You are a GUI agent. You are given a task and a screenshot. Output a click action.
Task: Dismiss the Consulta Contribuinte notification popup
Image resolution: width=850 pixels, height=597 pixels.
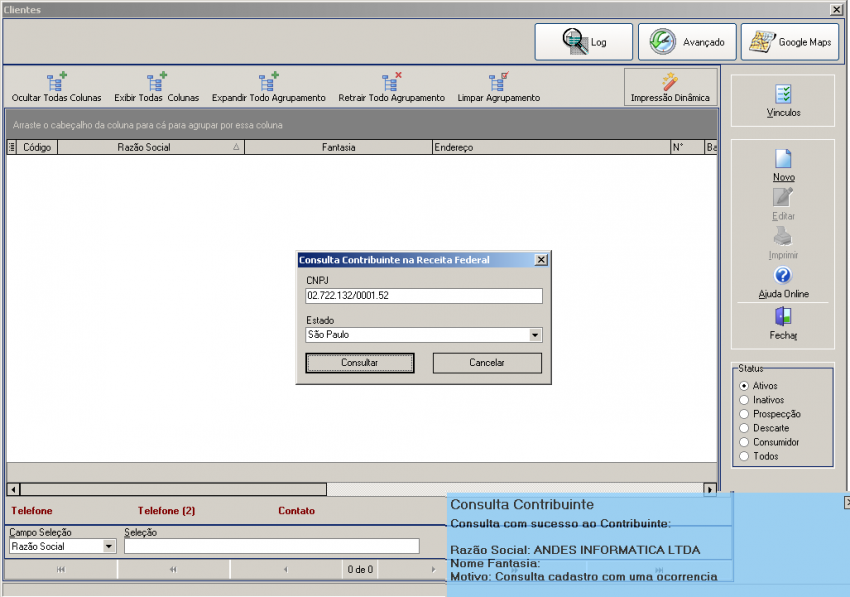pos(847,503)
